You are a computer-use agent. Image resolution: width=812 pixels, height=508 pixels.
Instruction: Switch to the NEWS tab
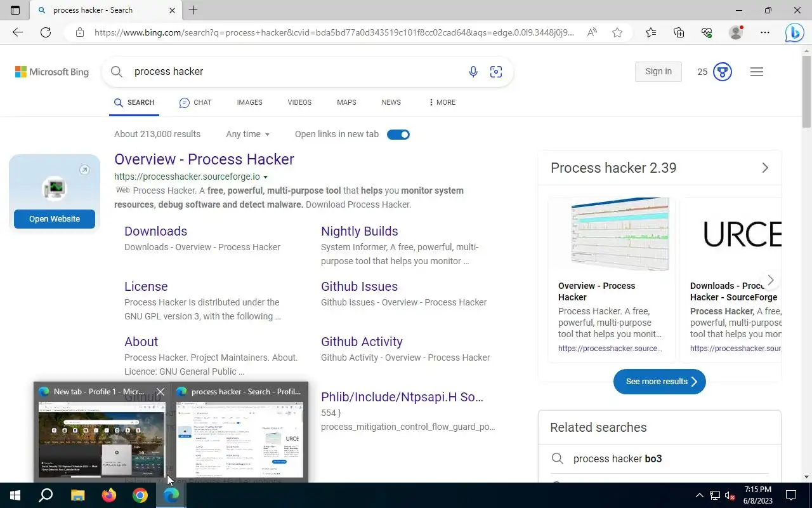click(x=391, y=102)
